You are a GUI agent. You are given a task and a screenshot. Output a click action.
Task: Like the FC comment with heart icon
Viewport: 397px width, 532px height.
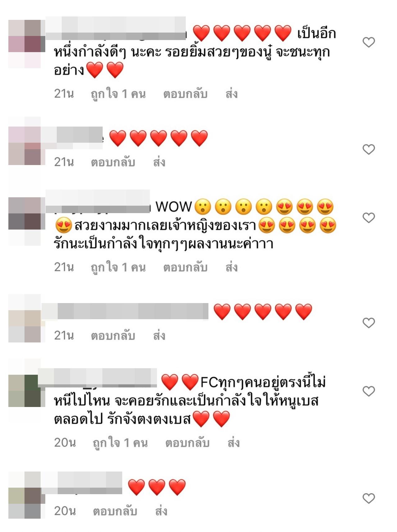tap(369, 391)
